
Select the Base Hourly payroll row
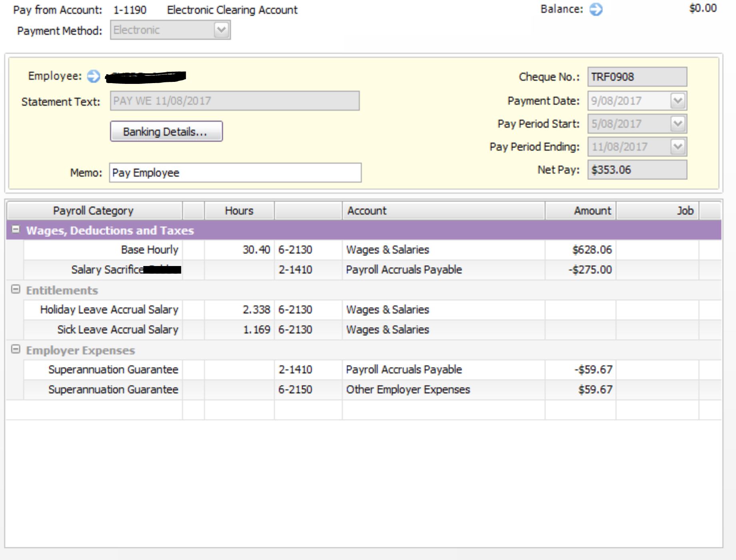coord(150,250)
